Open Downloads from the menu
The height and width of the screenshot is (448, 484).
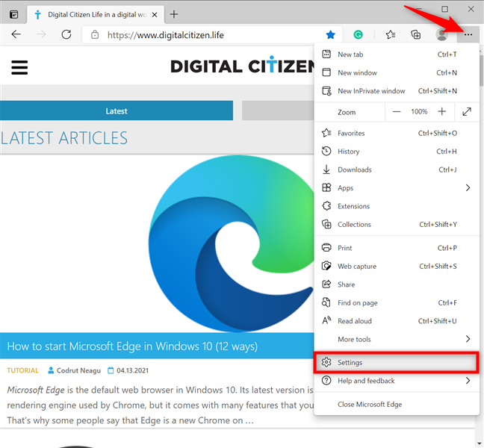397,169
